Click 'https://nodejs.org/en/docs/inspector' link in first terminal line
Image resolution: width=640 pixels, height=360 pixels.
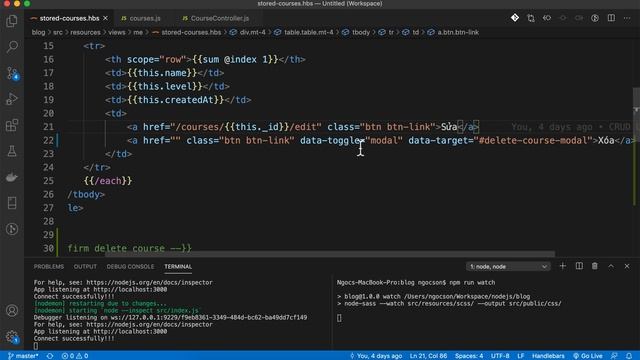coord(149,282)
